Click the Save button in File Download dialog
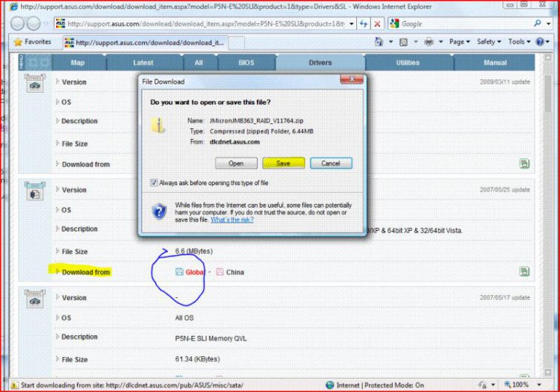Viewport: 560px width, 392px height. pyautogui.click(x=284, y=164)
